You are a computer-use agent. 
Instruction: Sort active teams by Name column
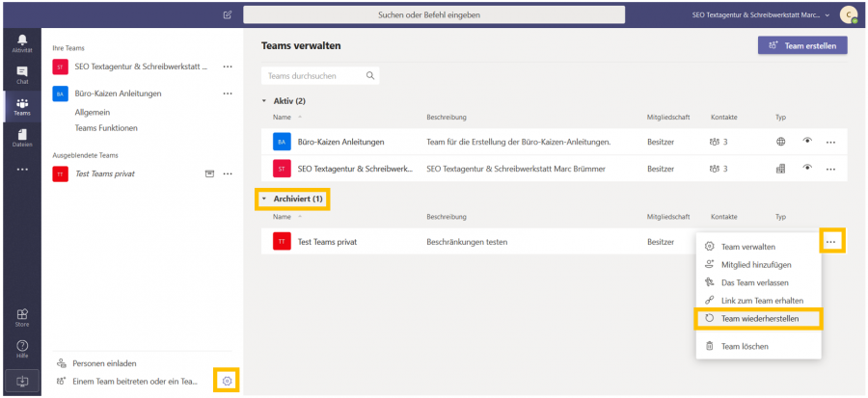(x=282, y=118)
